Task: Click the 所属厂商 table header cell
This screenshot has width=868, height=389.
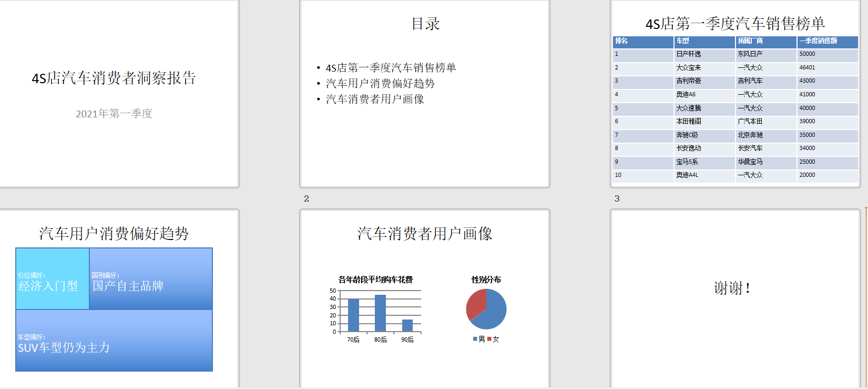Action: coord(766,42)
